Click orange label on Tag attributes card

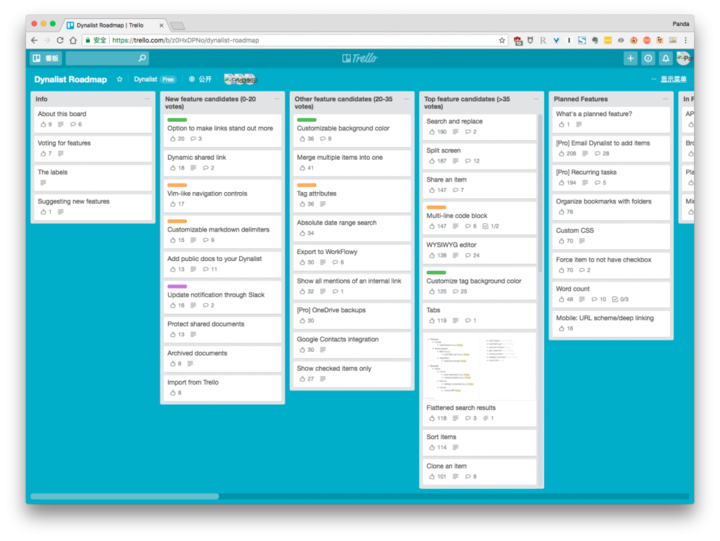coord(306,185)
